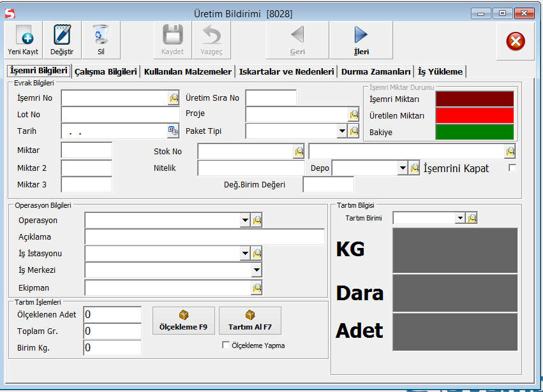543x392 pixels.
Task: Open lookup icon next to Proje field
Action: tap(354, 114)
